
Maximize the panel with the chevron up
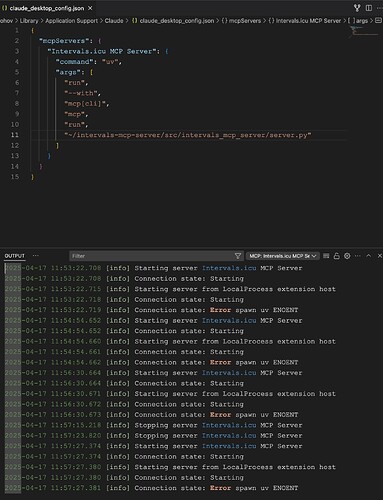tap(368, 256)
